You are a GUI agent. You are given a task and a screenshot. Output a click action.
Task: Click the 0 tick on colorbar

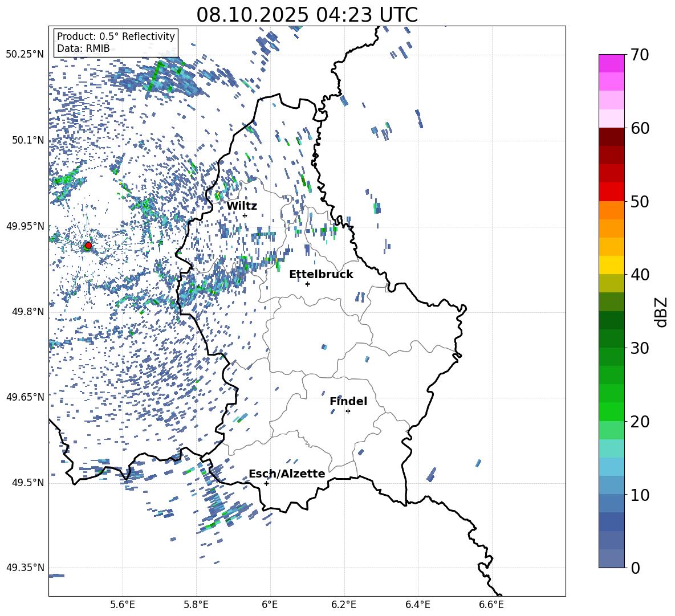(x=635, y=568)
